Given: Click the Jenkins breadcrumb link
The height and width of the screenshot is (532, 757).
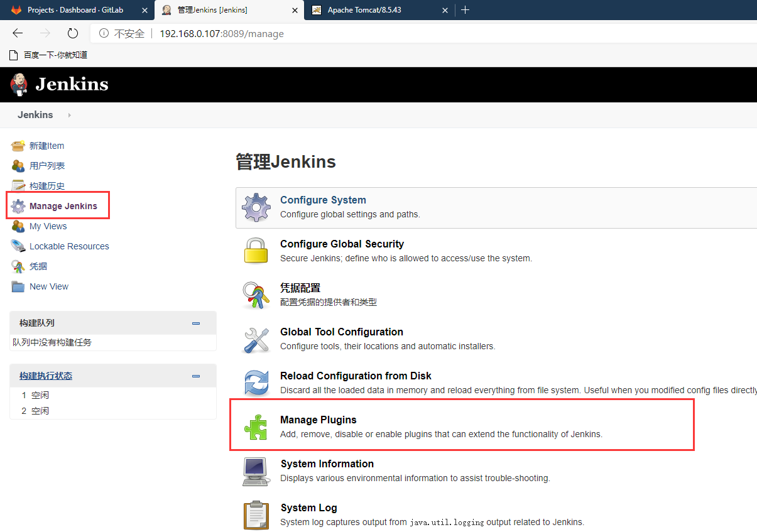Looking at the screenshot, I should click(x=35, y=115).
